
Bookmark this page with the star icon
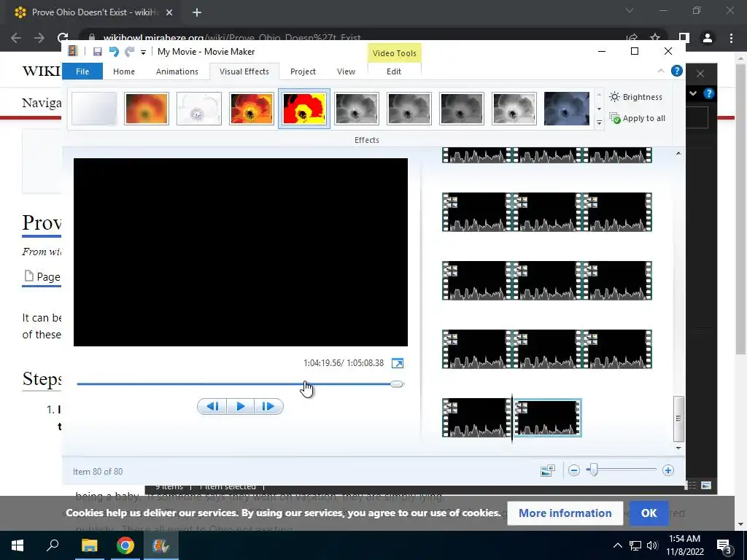(x=655, y=38)
